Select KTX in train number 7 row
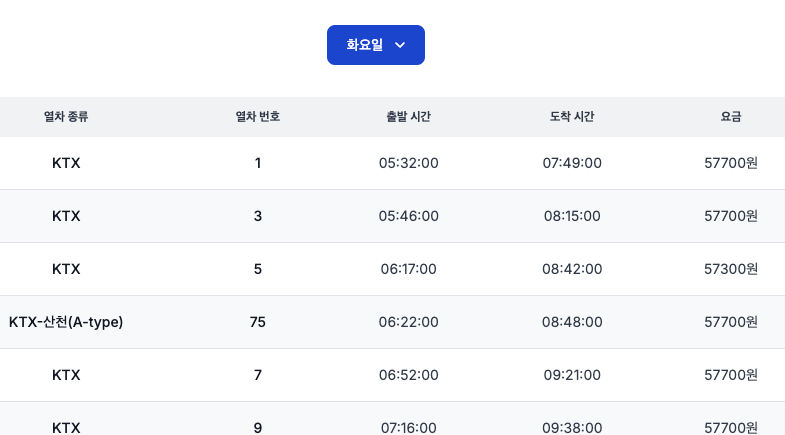785x435 pixels. pos(66,375)
